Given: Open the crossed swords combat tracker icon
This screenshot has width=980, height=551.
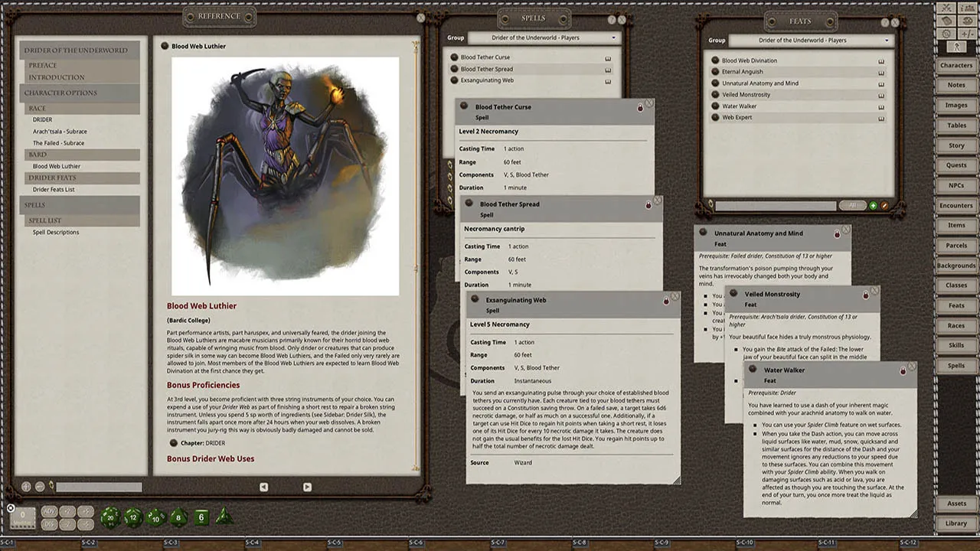Looking at the screenshot, I should click(x=947, y=8).
